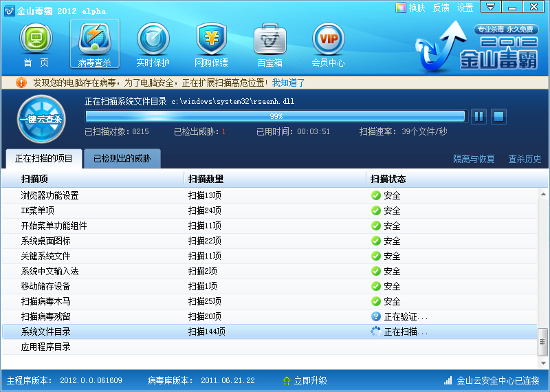This screenshot has height=392, width=550.
Task: Open the title bar dropdown menu button
Action: pos(490,7)
